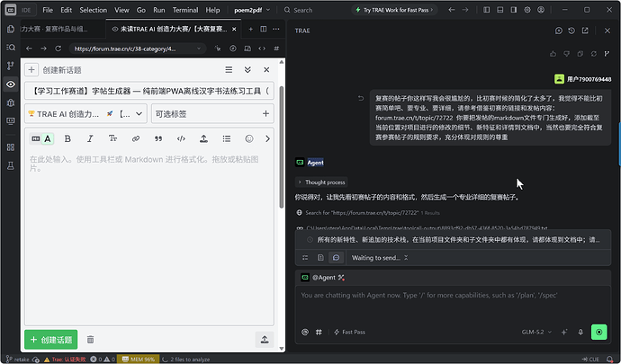Open the GLM-5.2 model dropdown
Viewport: 621px width, 364px height.
click(x=536, y=332)
